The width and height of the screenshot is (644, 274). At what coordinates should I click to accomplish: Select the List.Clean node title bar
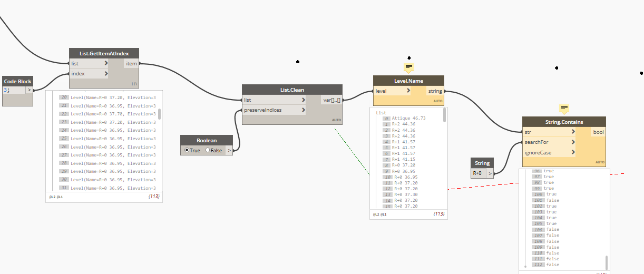292,90
